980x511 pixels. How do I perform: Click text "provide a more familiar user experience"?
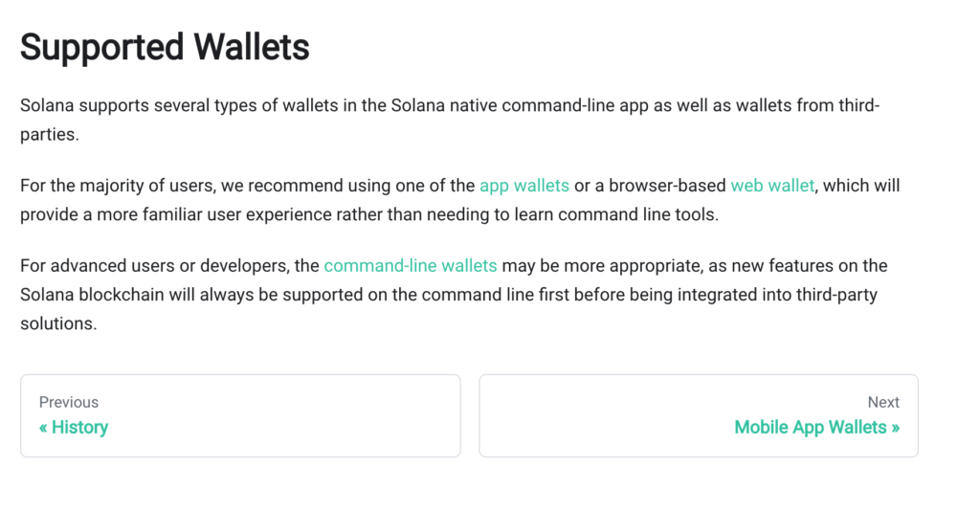coord(176,215)
